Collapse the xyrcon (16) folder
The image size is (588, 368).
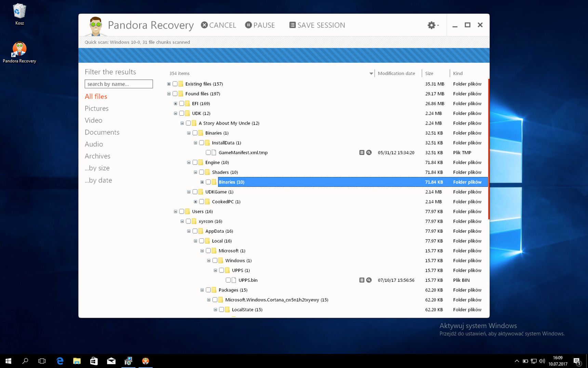point(182,221)
